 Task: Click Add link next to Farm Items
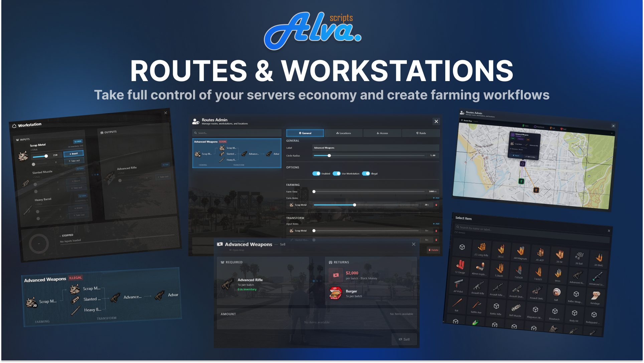[436, 198]
